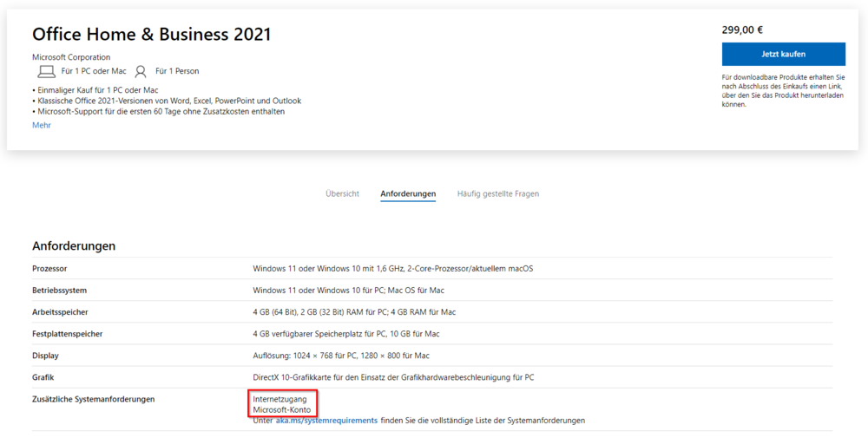868x438 pixels.
Task: Click 'Zusätzliche Systemanforderungen' row label
Action: click(93, 399)
